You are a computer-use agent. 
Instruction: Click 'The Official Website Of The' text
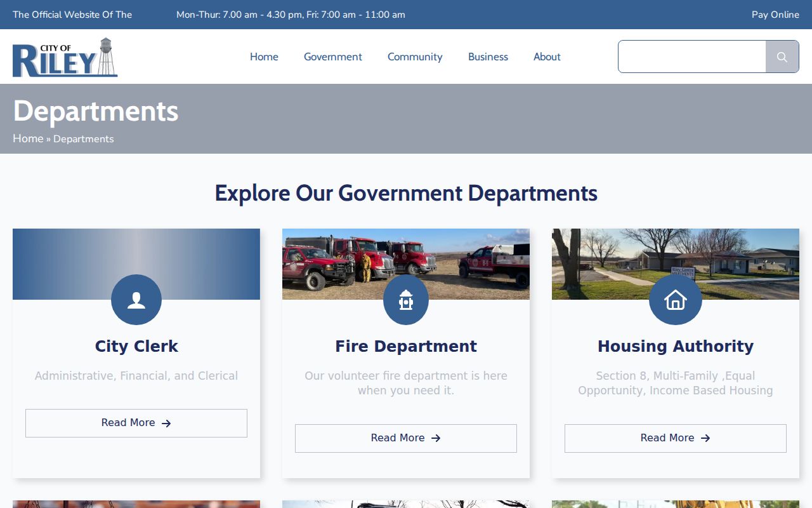coord(72,15)
